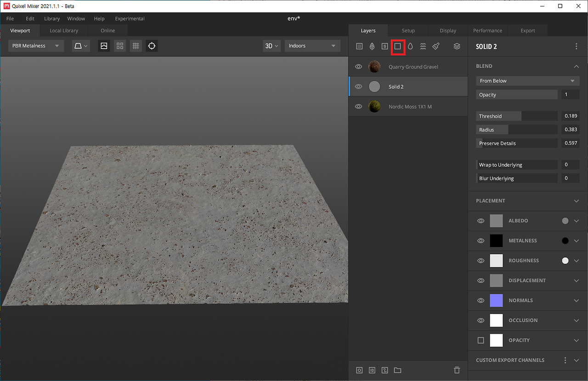
Task: Add a Procedural Noise layer
Action: pyautogui.click(x=423, y=46)
